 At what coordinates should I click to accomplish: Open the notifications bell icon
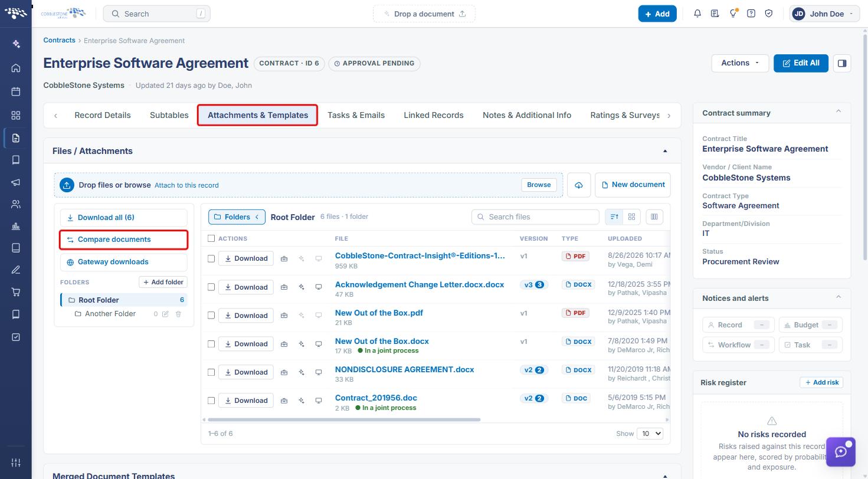click(697, 14)
